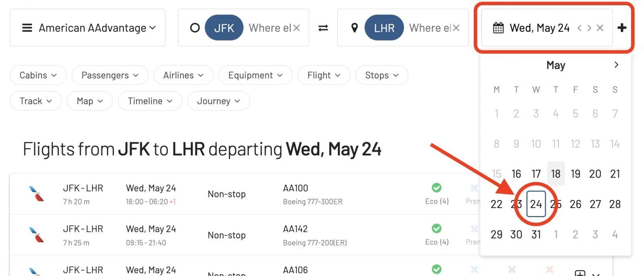Select May 20 in calendar
The width and height of the screenshot is (644, 276).
595,174
